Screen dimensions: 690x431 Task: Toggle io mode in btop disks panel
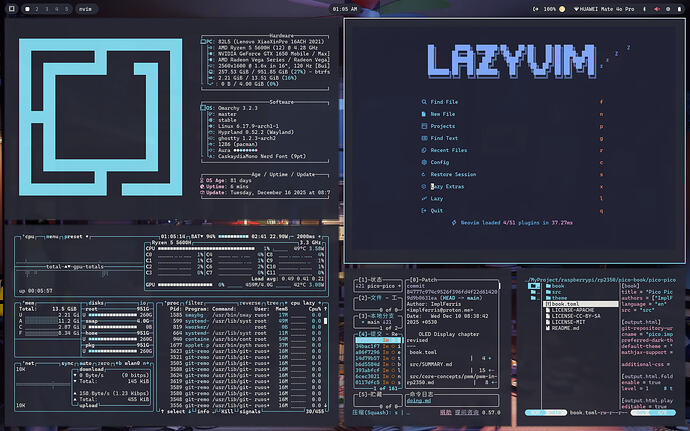click(x=143, y=303)
